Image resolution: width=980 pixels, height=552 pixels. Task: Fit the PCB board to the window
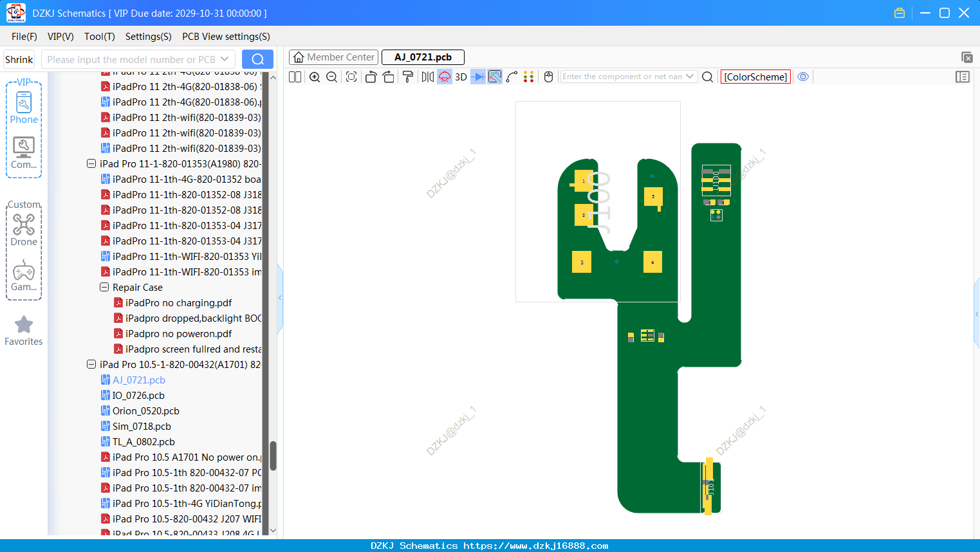(x=351, y=77)
